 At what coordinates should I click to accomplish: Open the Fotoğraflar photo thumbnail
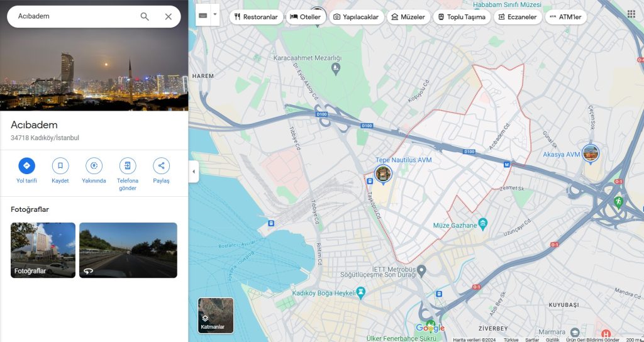click(x=43, y=250)
